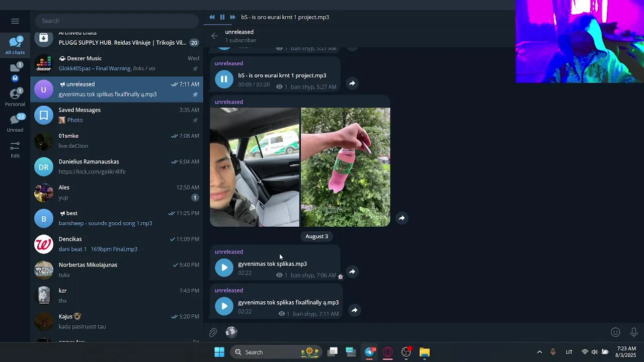Open the M folder in sidebar
Screen dimensions: 644x362
[15, 71]
